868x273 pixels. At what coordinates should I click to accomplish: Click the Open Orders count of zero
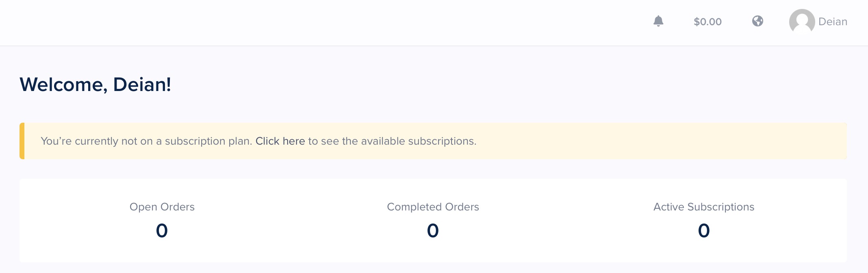pos(162,231)
